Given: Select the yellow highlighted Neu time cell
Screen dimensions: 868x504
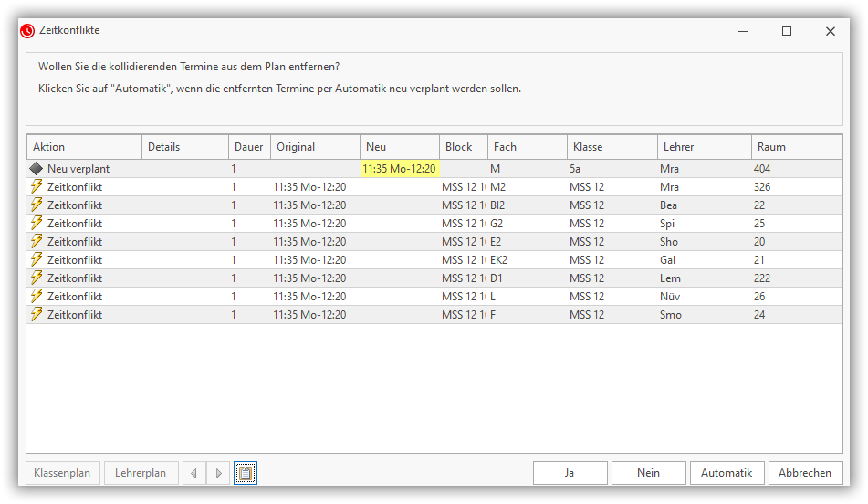Looking at the screenshot, I should pos(400,169).
